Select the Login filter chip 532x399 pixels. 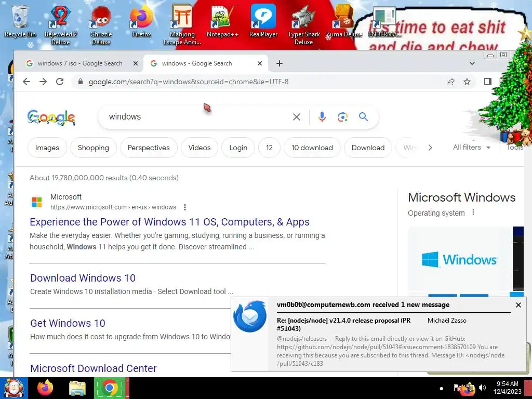click(x=238, y=148)
